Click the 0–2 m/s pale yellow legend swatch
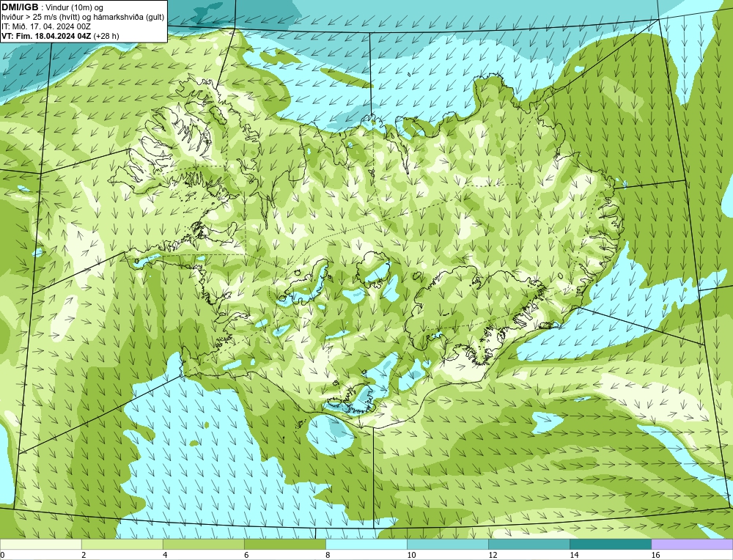733x560 pixels. pos(40,545)
